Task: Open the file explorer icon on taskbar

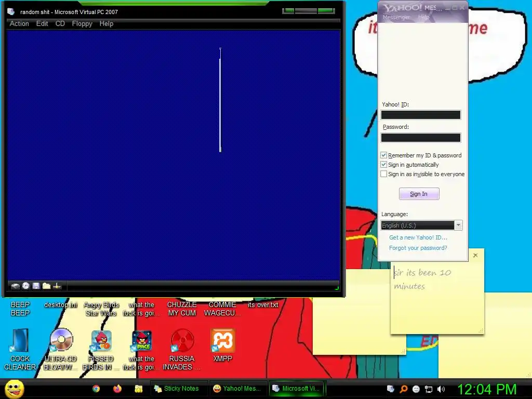Action: pyautogui.click(x=138, y=389)
